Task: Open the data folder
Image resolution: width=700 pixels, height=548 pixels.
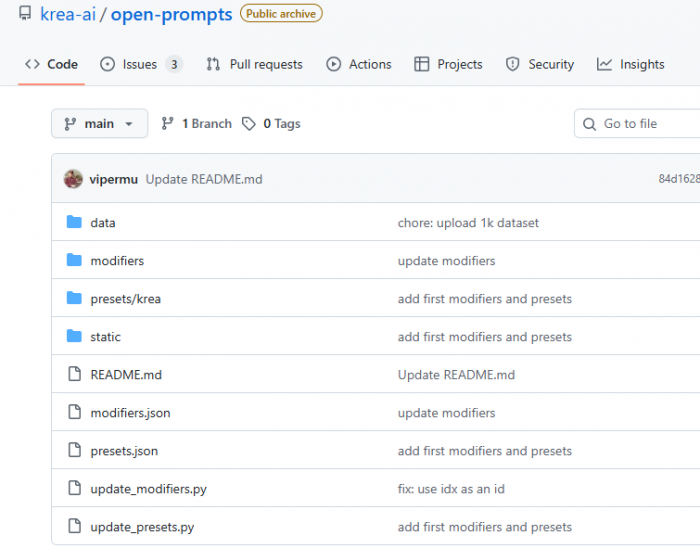Action: coord(103,223)
